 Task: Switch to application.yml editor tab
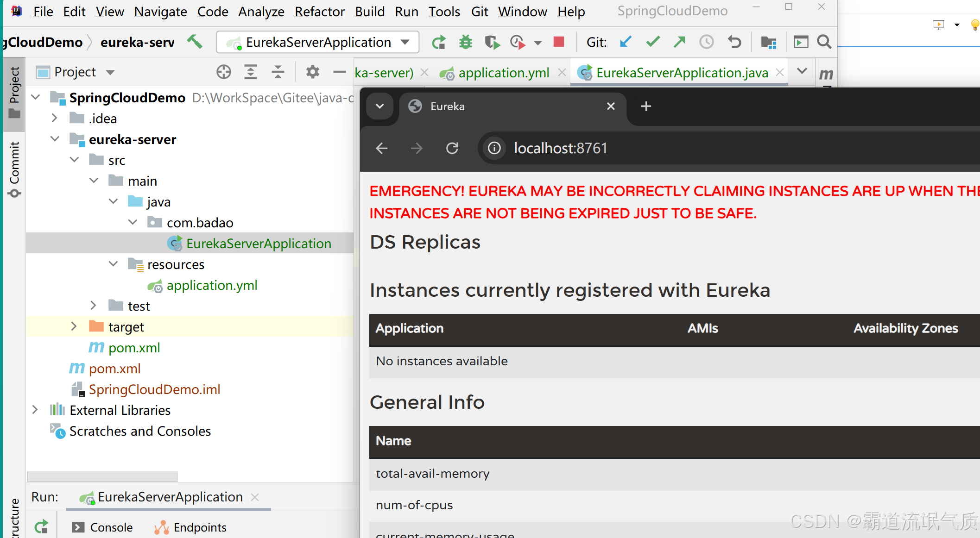(x=503, y=73)
